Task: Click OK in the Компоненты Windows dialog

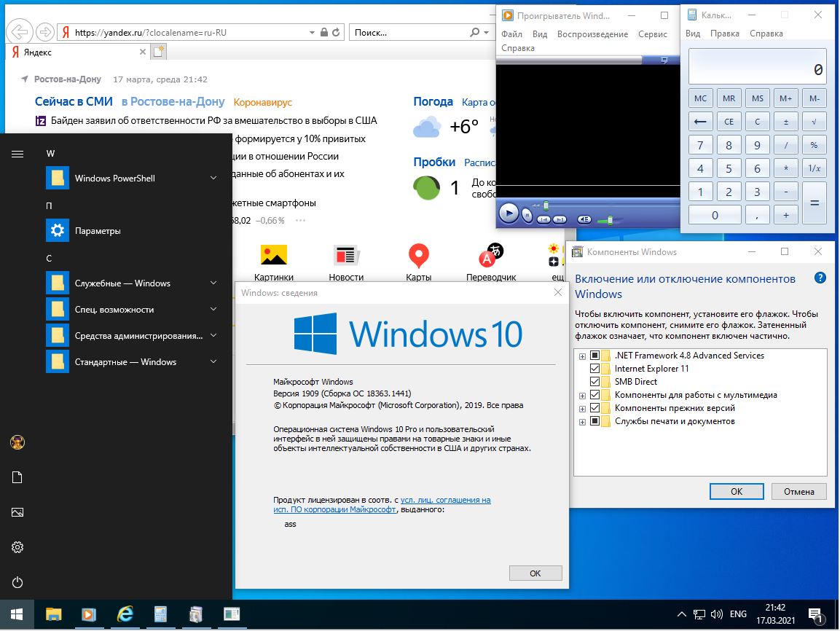Action: pyautogui.click(x=737, y=491)
